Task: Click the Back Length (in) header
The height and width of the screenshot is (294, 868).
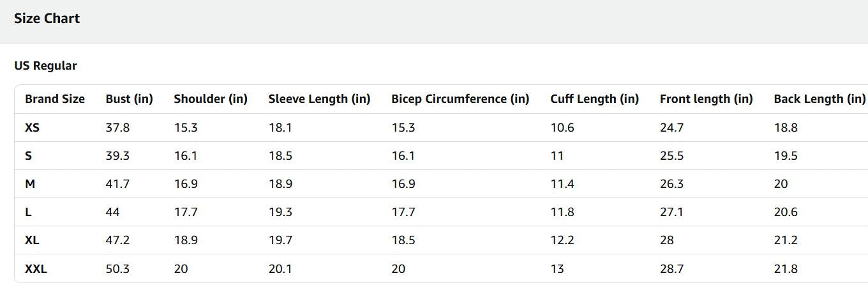Action: click(819, 99)
